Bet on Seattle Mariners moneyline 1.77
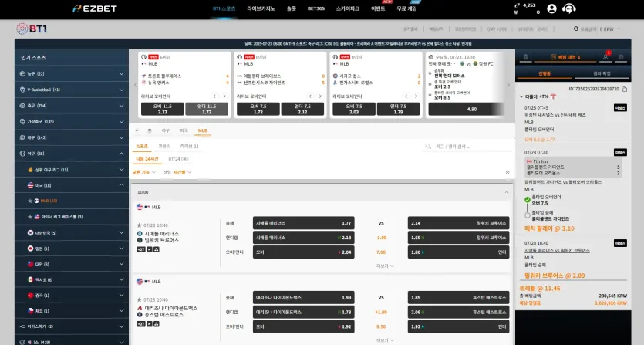Image resolution: width=644 pixels, height=345 pixels. click(x=304, y=223)
